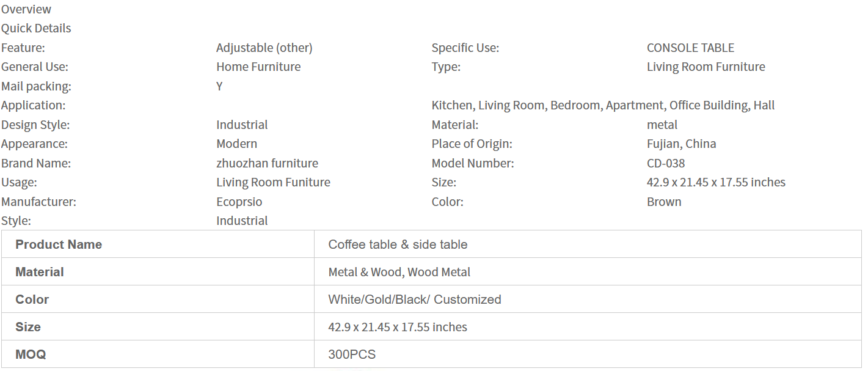Click the Overview heading
The width and height of the screenshot is (868, 371).
(x=26, y=9)
